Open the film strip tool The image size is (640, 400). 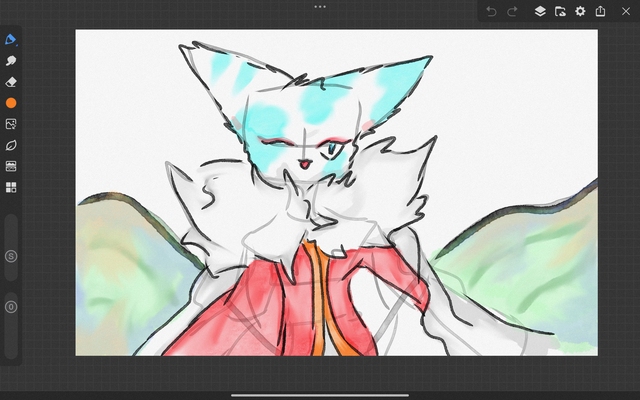(11, 166)
